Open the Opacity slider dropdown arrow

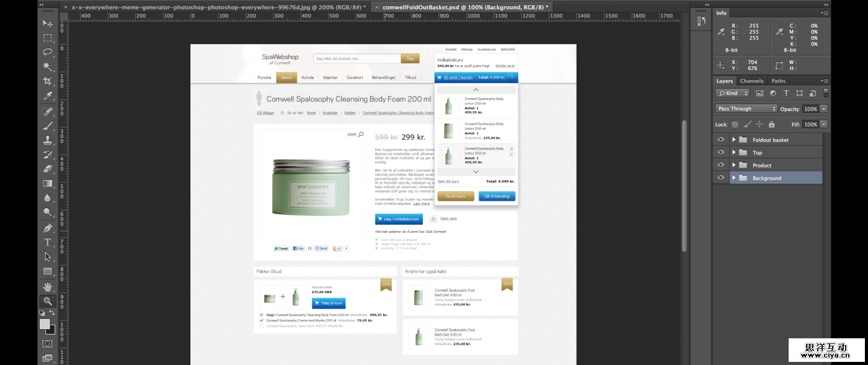tap(824, 109)
